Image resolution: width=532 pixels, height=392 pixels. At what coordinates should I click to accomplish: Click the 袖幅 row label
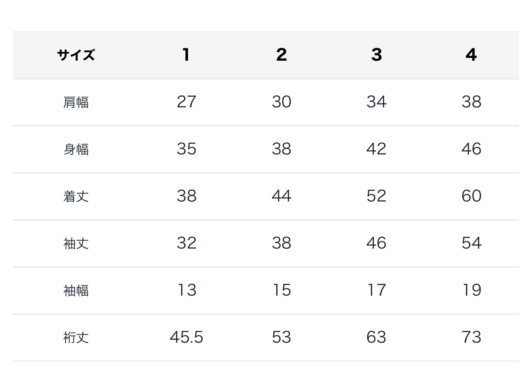(76, 291)
